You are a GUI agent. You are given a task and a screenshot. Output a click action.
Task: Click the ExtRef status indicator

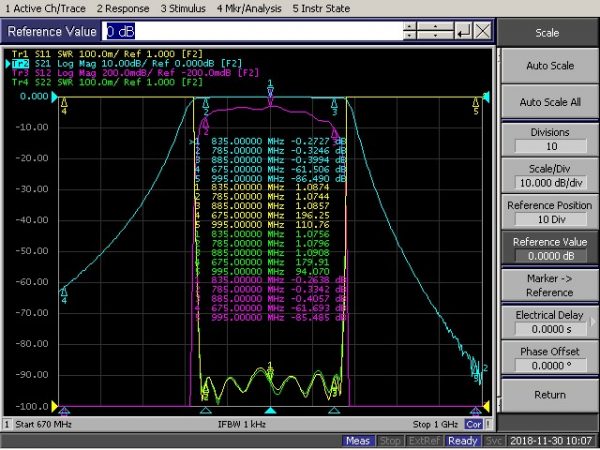(424, 441)
